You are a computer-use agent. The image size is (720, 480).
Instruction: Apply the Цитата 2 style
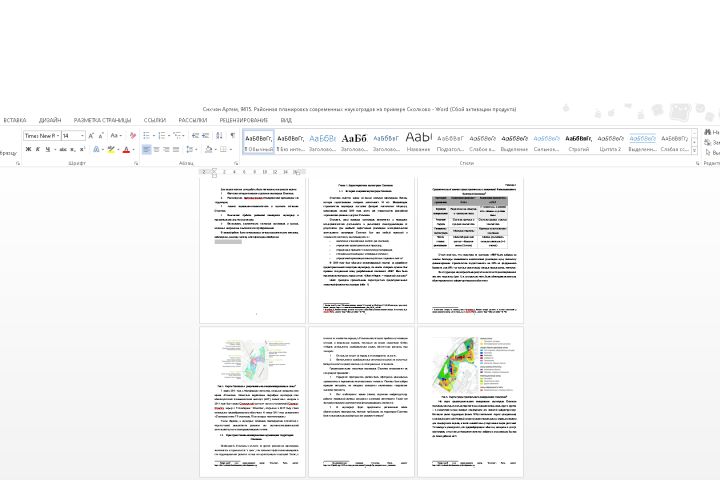(610, 142)
